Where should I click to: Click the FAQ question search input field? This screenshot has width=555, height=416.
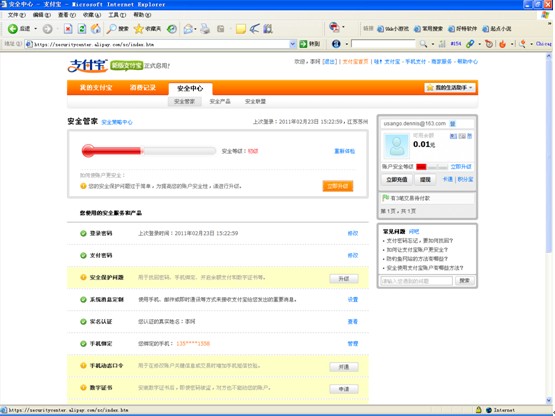tap(416, 281)
